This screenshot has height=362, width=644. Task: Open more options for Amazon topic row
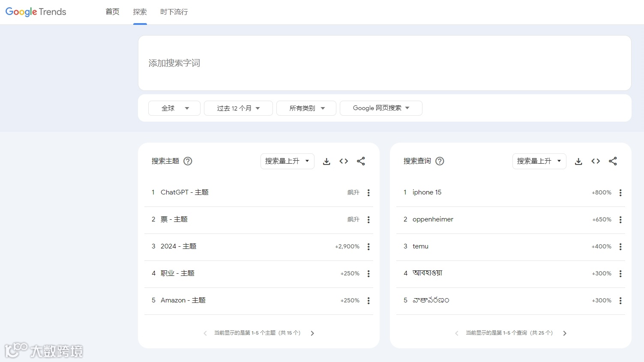pyautogui.click(x=368, y=301)
